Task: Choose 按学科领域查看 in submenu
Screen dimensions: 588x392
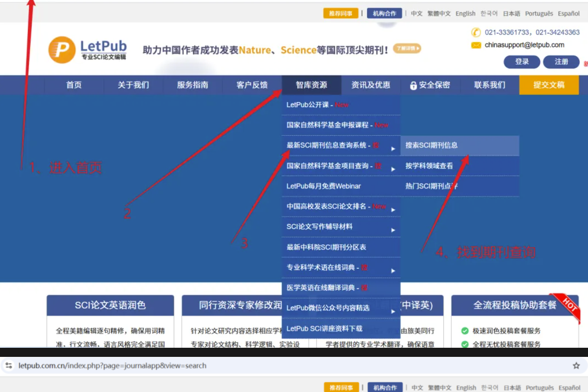Action: coord(460,166)
